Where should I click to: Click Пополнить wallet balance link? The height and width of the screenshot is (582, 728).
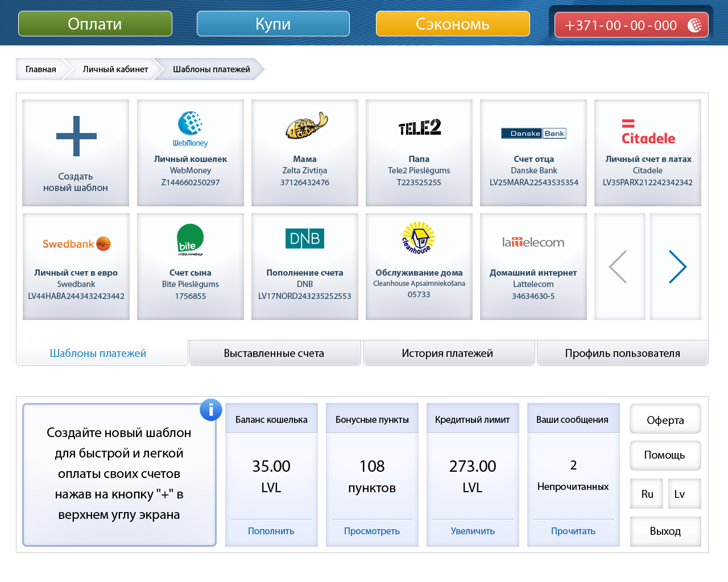pyautogui.click(x=271, y=531)
